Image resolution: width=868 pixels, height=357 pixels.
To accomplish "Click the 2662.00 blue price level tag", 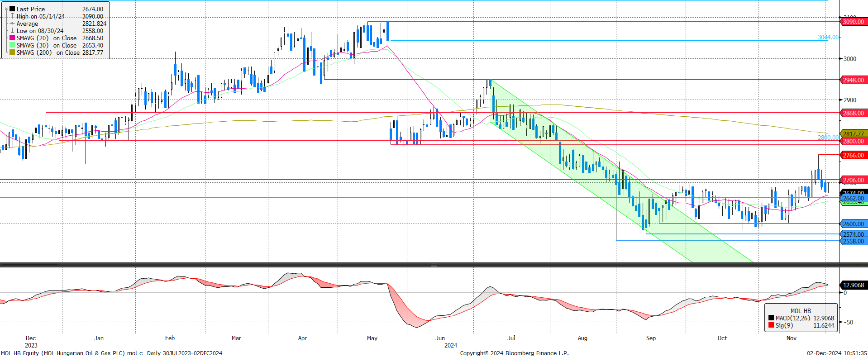I will coord(854,198).
